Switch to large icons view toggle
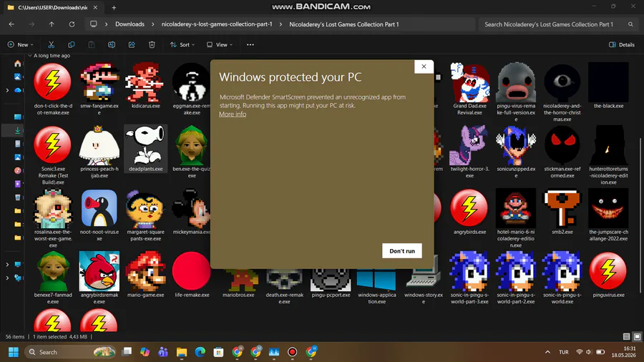 [x=637, y=336]
